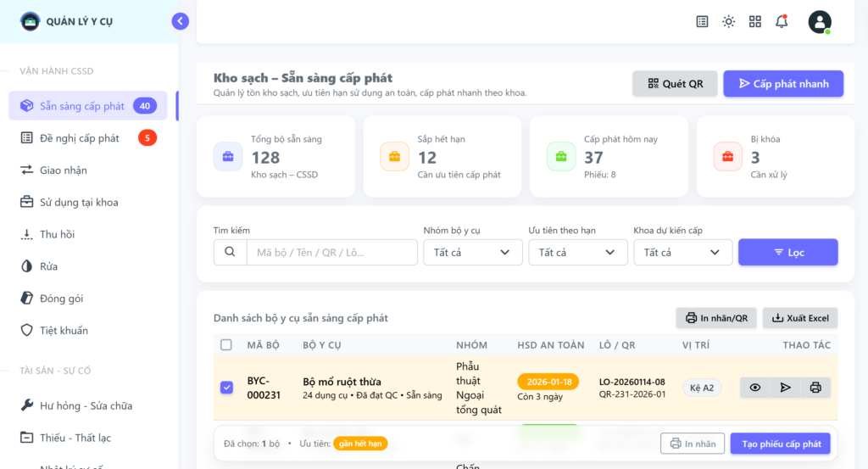Toggle light/dark theme sun icon

(x=728, y=22)
